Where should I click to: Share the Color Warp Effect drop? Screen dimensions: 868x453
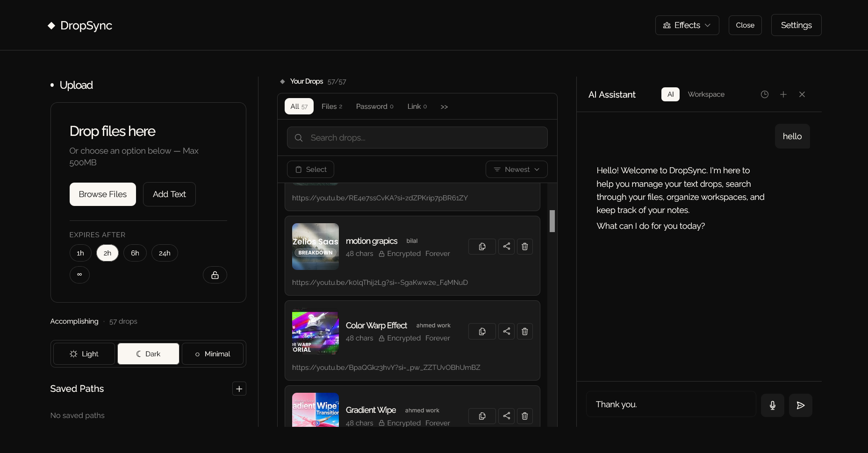[506, 332]
